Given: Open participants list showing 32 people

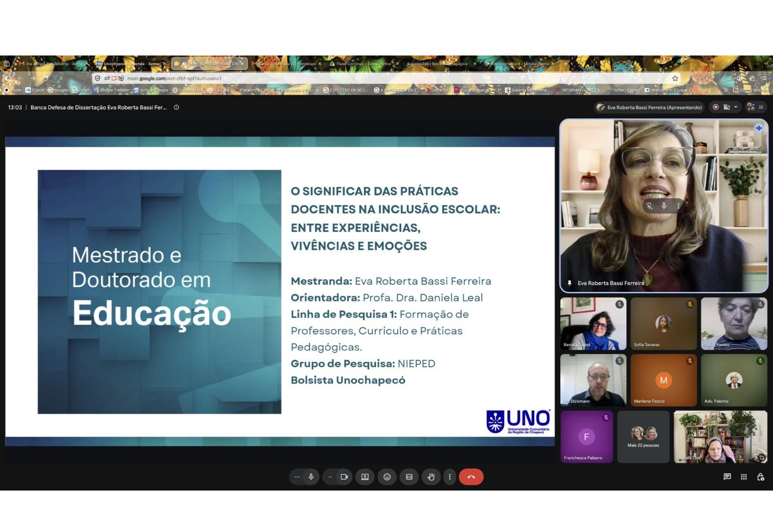Looking at the screenshot, I should (756, 107).
